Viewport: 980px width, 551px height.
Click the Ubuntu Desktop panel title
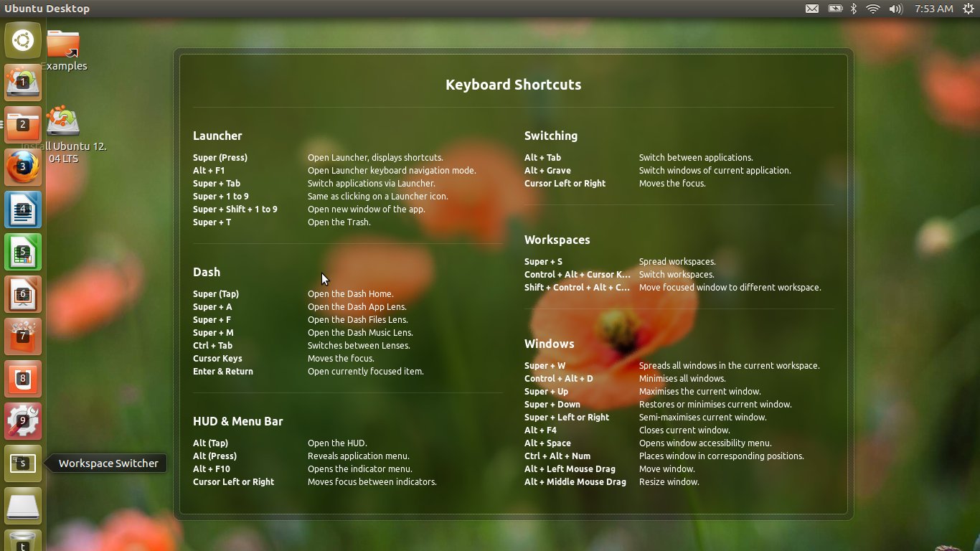coord(47,9)
